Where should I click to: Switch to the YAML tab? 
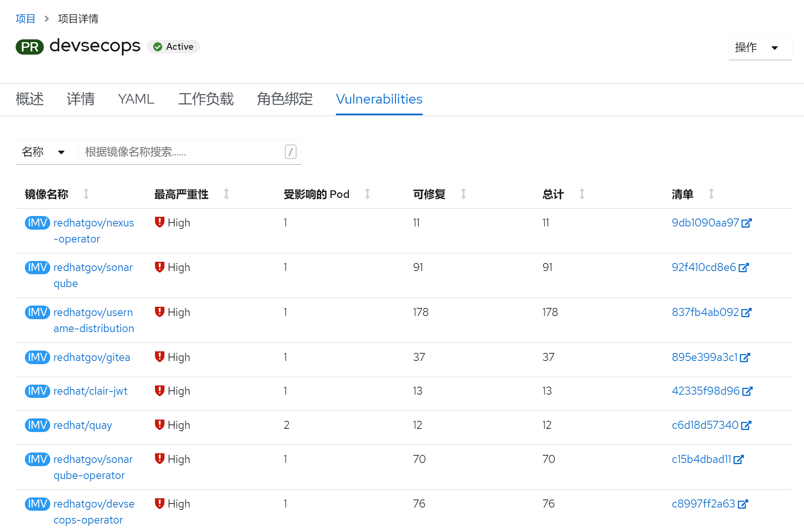(136, 99)
